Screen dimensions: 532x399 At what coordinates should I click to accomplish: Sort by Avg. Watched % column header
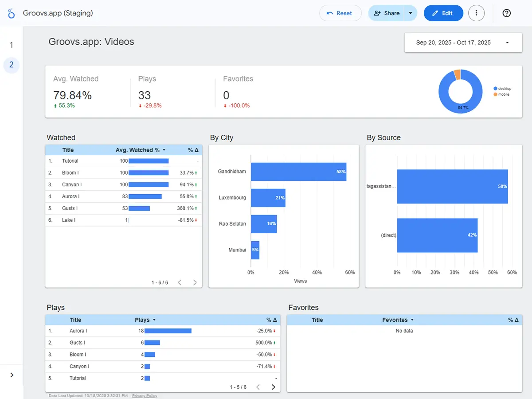coord(137,150)
